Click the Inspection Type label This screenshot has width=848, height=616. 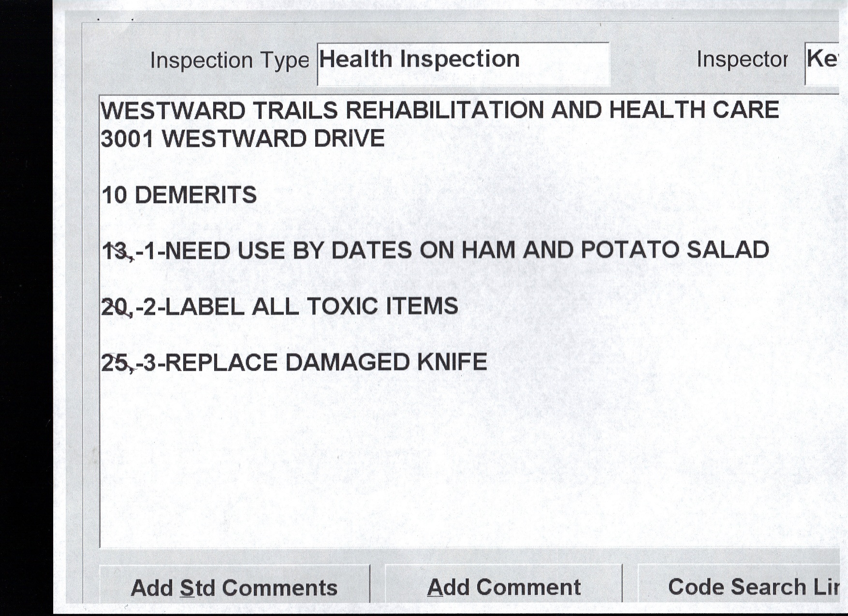(x=229, y=61)
